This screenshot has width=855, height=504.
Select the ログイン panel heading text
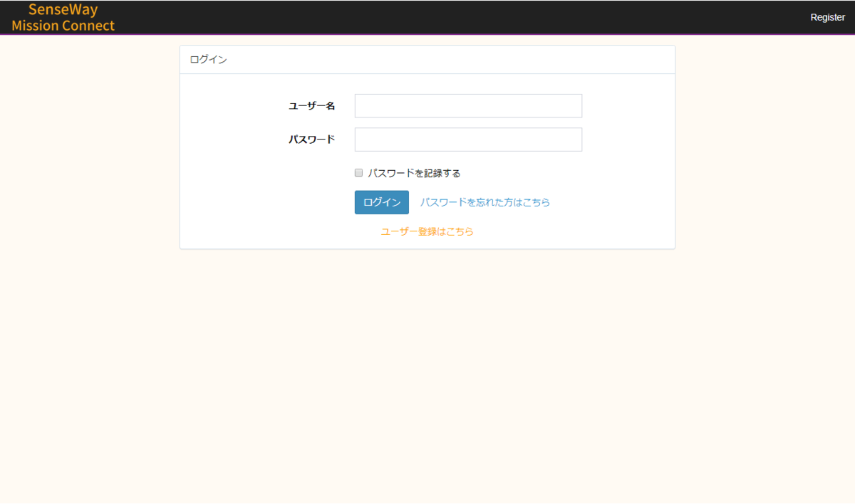(208, 60)
